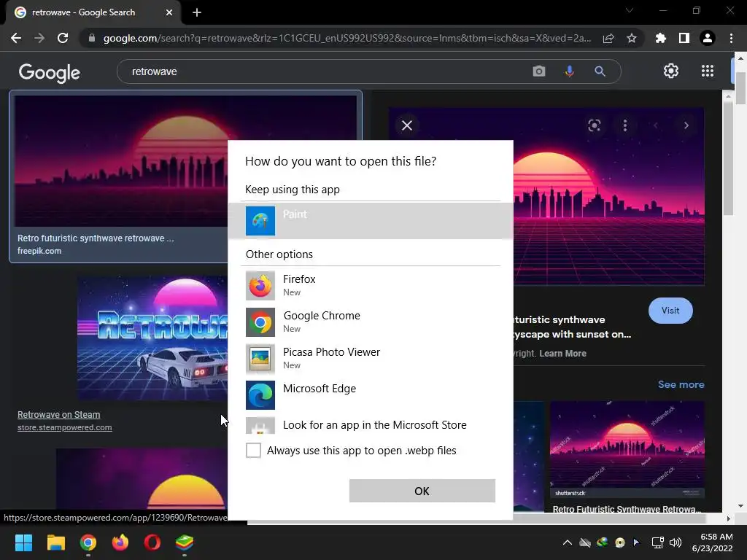Go back in Chrome browser history
747x560 pixels.
16,38
